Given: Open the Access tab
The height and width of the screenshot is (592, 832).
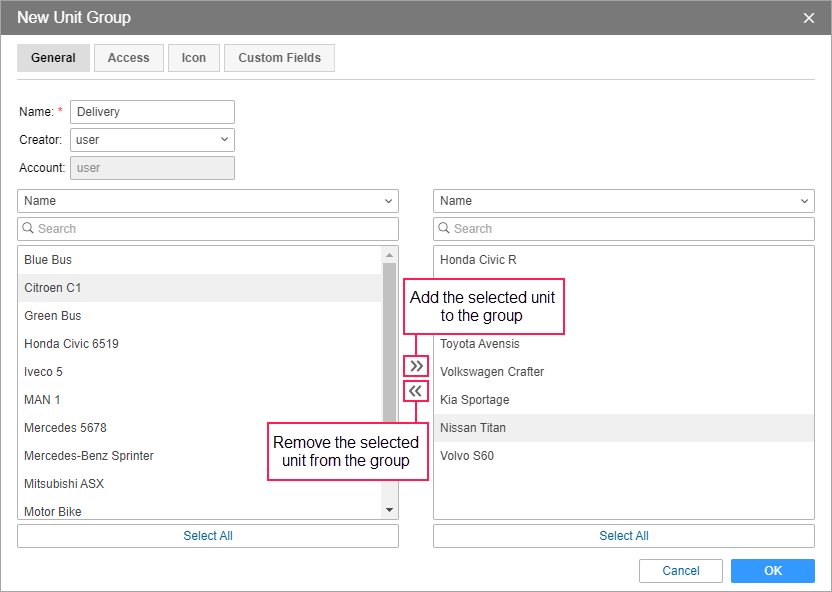Looking at the screenshot, I should click(128, 58).
